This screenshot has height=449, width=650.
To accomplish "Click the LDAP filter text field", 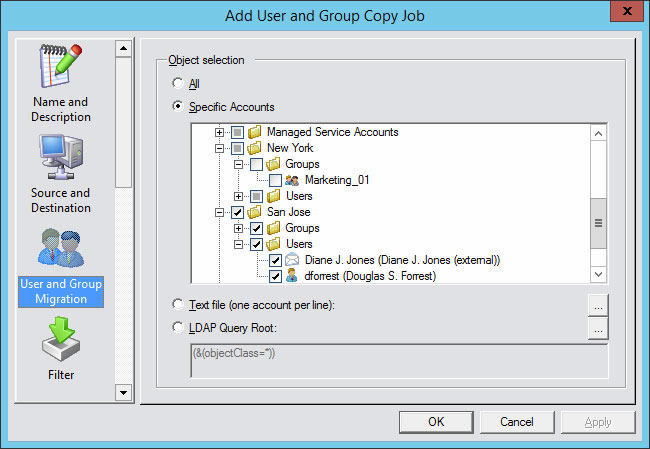I will [x=399, y=361].
